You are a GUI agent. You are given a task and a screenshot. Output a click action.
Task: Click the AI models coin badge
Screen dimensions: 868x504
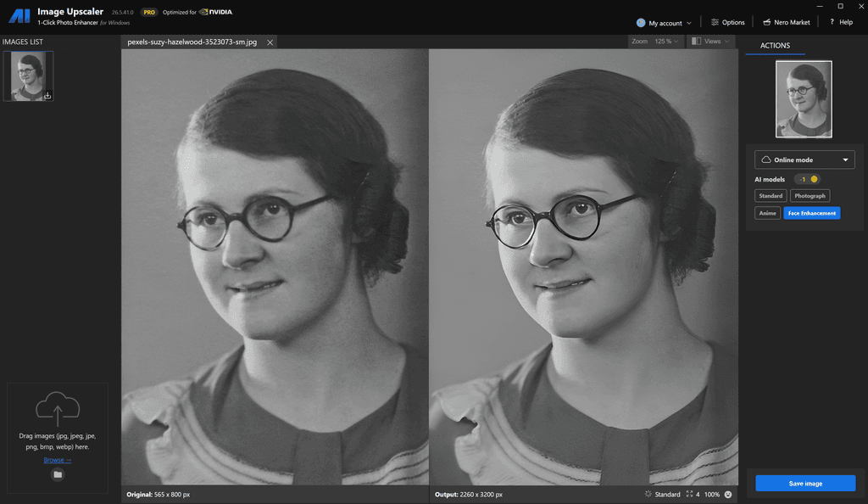tap(805, 179)
